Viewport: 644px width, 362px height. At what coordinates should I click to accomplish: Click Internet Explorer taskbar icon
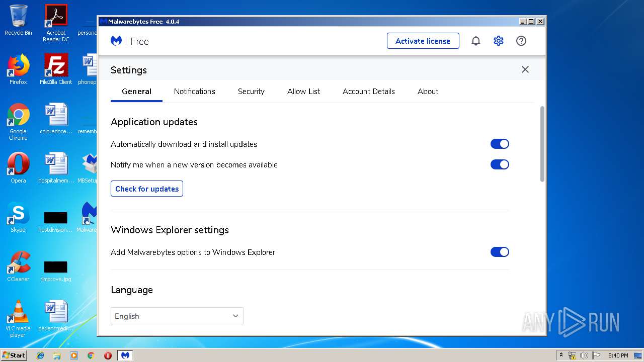click(40, 355)
